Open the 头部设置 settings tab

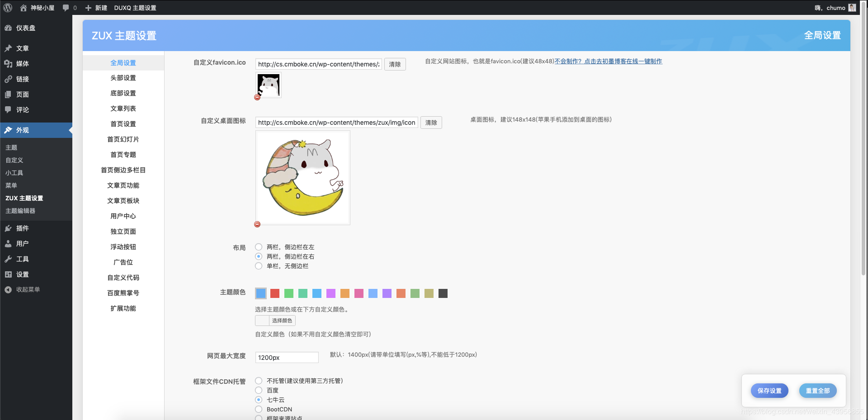pos(123,78)
